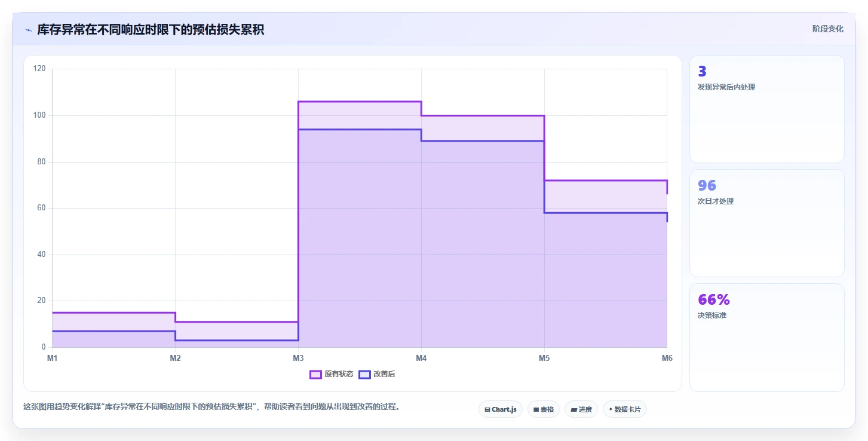This screenshot has height=441, width=868.
Task: Click the M5 axis label
Action: tap(544, 359)
